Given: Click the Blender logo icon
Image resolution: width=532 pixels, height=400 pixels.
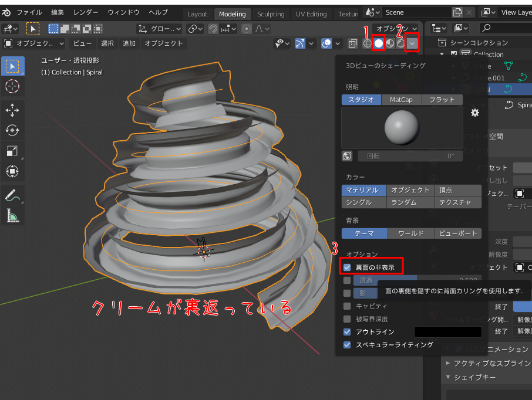Looking at the screenshot, I should (x=6, y=12).
